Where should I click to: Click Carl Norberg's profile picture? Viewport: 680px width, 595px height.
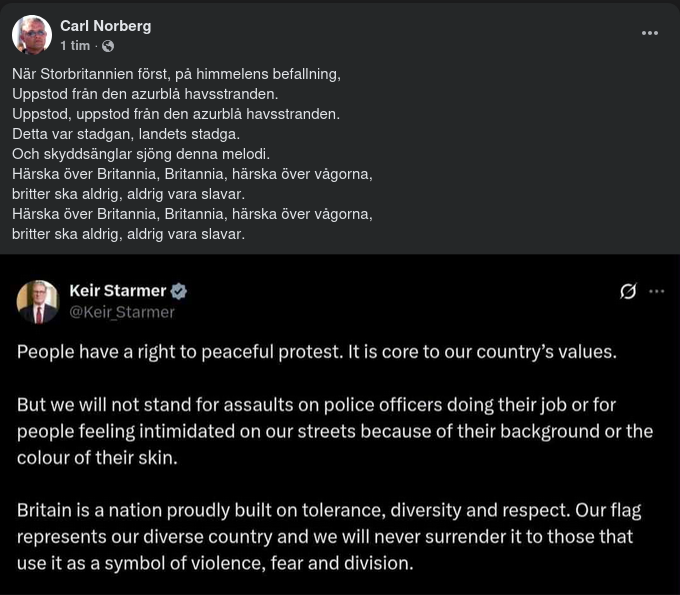point(32,35)
